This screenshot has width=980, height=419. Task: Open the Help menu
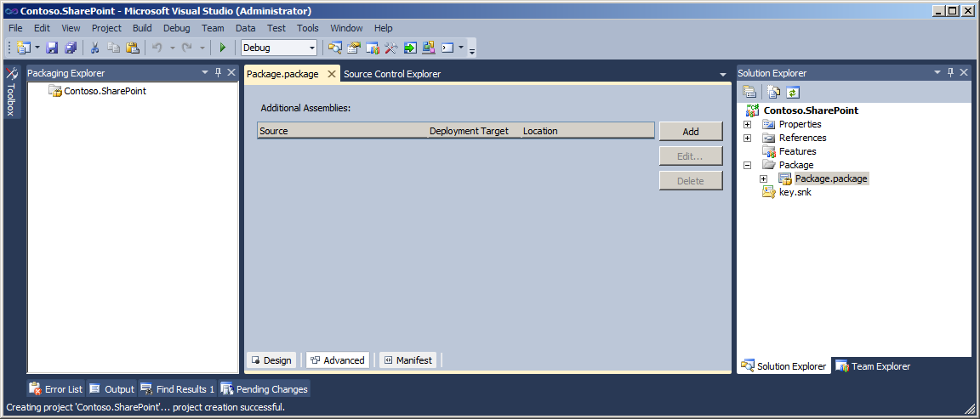383,28
